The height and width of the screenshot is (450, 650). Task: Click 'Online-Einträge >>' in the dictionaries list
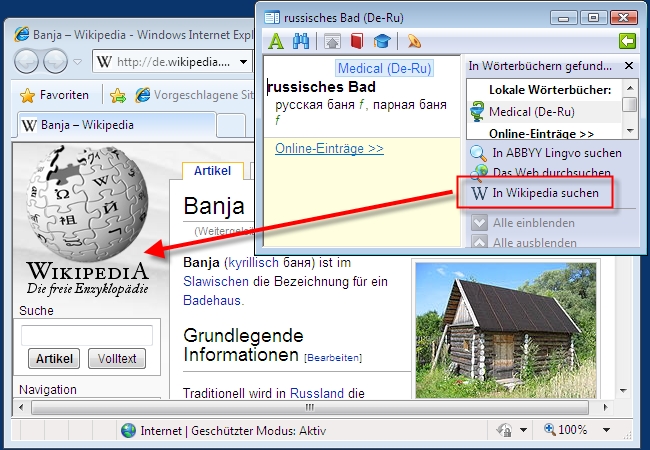[541, 133]
